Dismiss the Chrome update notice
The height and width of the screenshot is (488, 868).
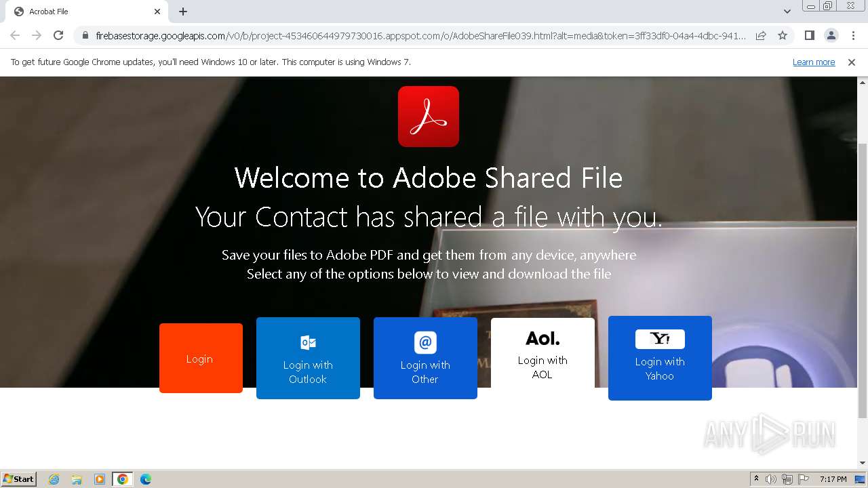(852, 62)
